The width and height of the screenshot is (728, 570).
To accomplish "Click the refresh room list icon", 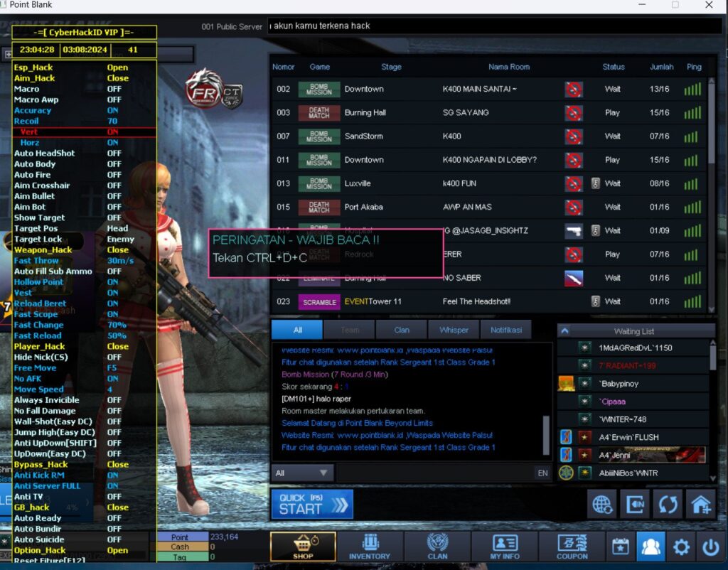I will coord(668,504).
